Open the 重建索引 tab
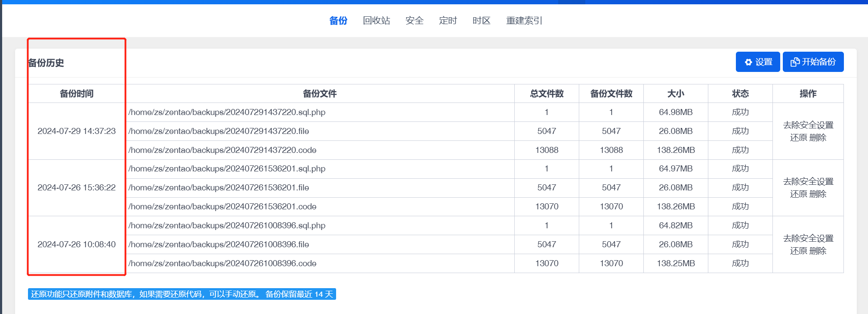Viewport: 868px width, 314px height. pos(524,21)
